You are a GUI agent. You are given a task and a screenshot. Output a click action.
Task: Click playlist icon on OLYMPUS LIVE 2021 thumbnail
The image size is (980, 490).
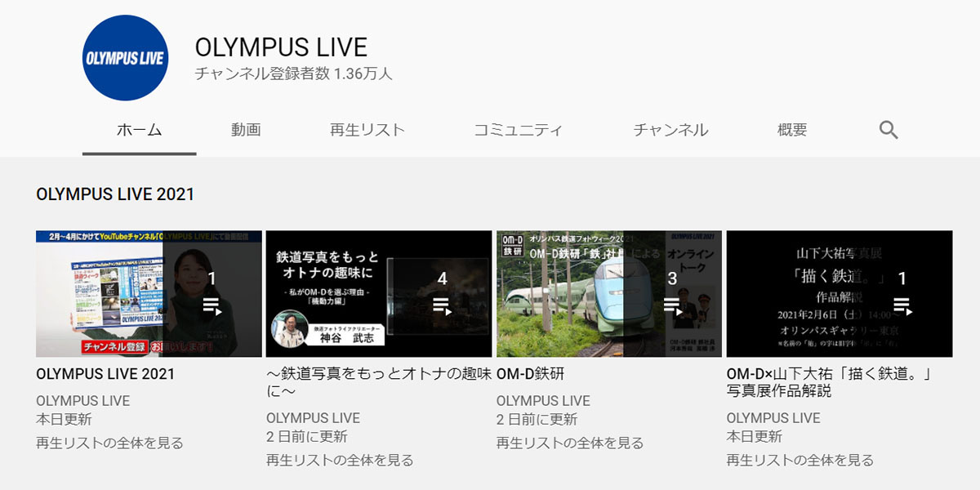pyautogui.click(x=212, y=307)
